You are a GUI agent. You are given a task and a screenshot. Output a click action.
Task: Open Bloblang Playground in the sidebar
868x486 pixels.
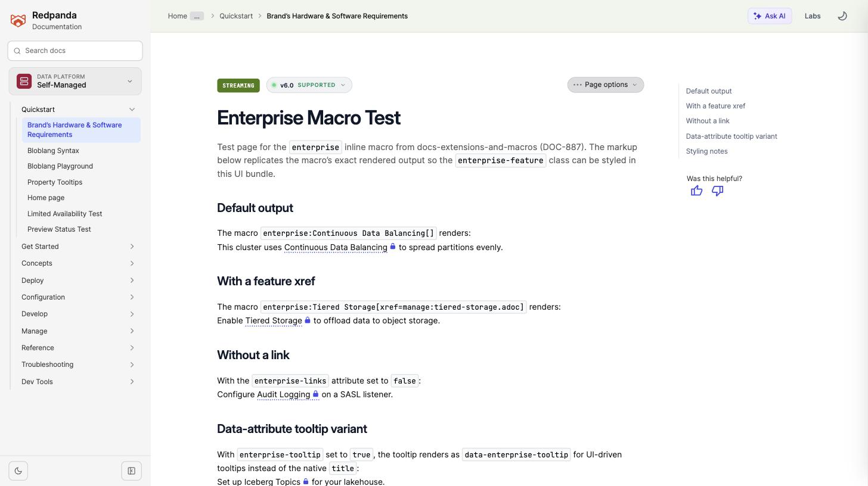(x=60, y=166)
